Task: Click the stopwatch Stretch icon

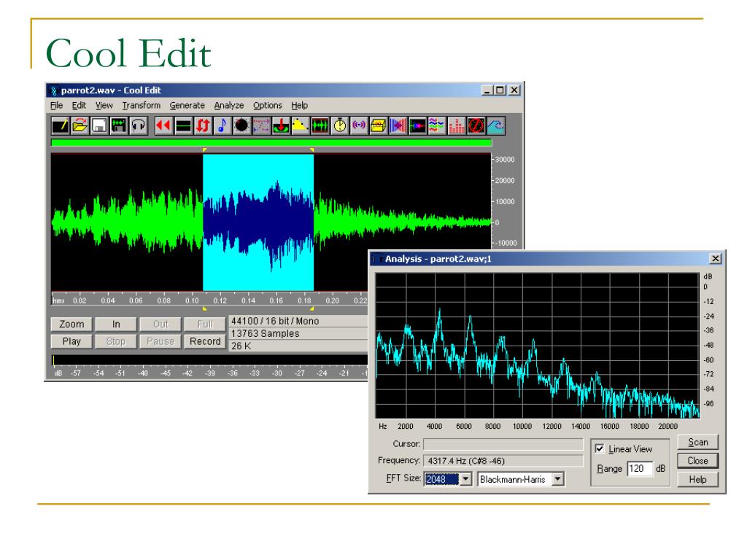Action: point(340,125)
